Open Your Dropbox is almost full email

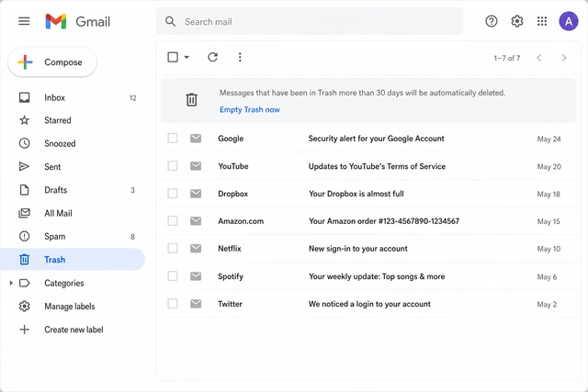click(x=369, y=194)
